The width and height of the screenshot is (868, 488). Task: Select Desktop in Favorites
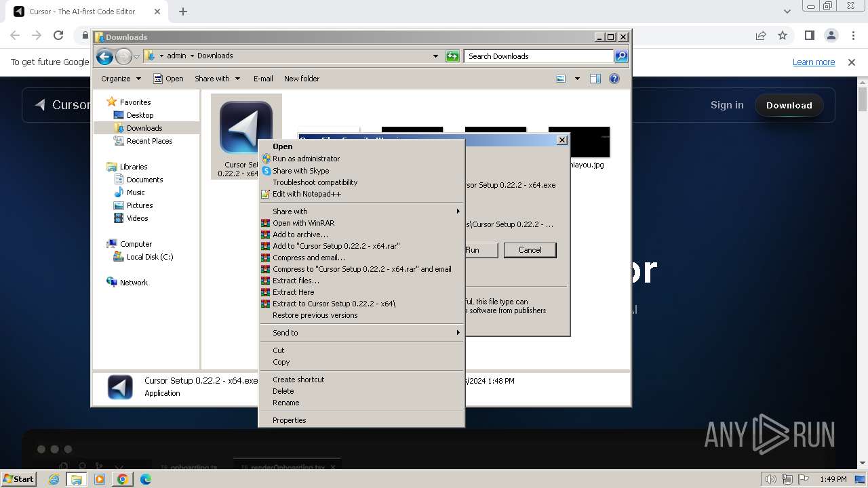click(x=140, y=115)
